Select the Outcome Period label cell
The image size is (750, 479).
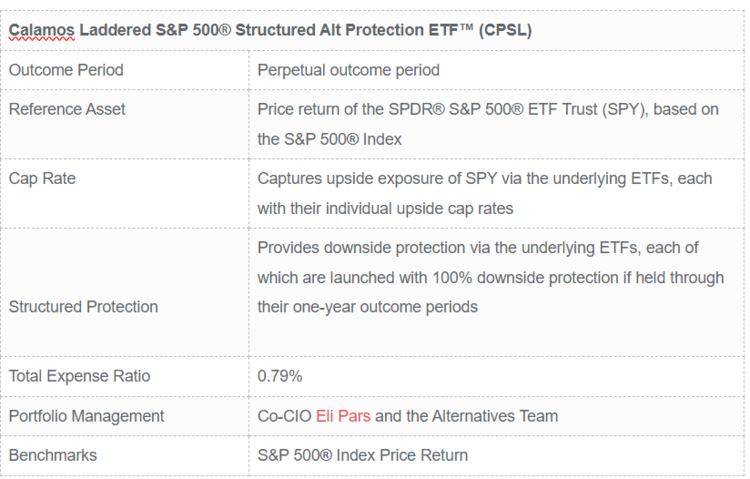tap(66, 70)
